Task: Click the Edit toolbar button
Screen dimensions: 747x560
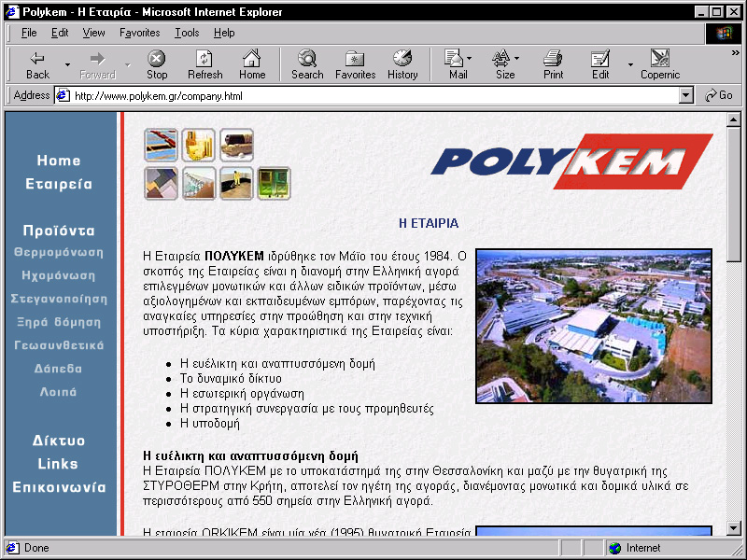Action: coord(600,64)
